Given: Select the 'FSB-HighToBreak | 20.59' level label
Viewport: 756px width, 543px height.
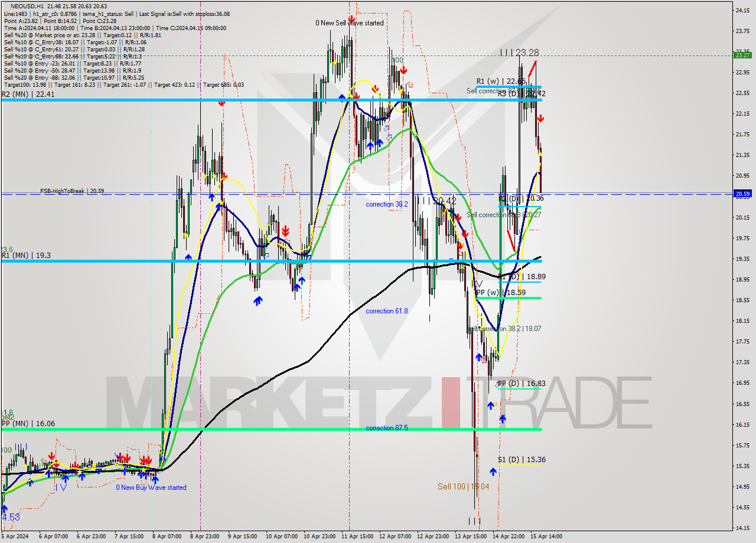Looking at the screenshot, I should (73, 191).
